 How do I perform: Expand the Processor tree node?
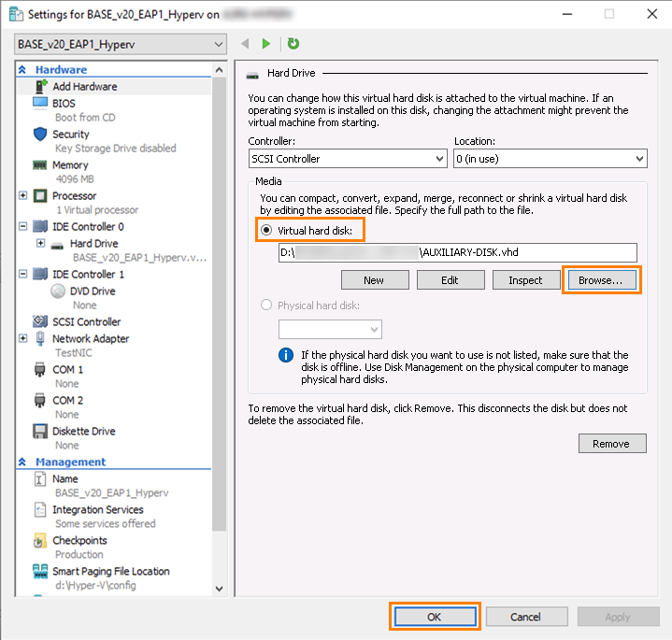(x=23, y=195)
